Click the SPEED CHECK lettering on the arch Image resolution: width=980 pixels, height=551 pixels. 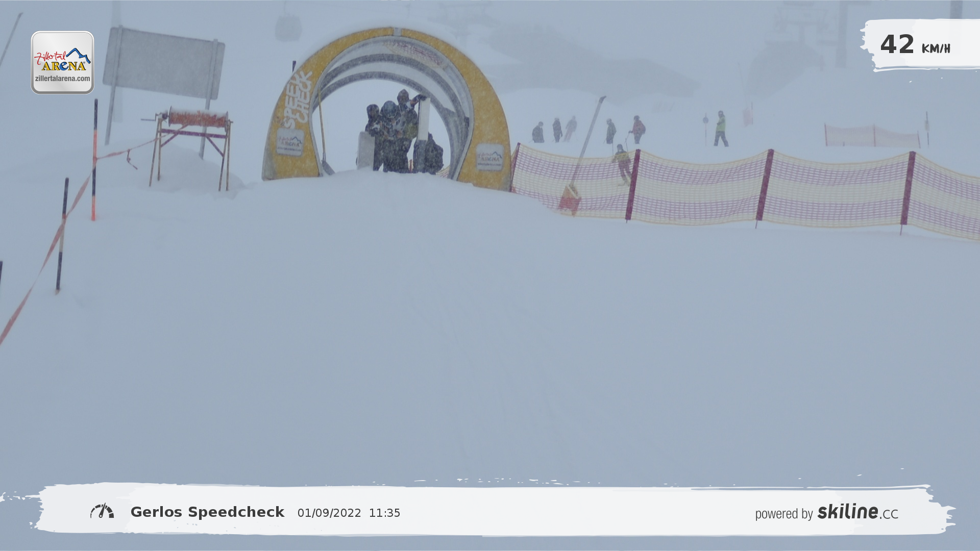pyautogui.click(x=298, y=99)
